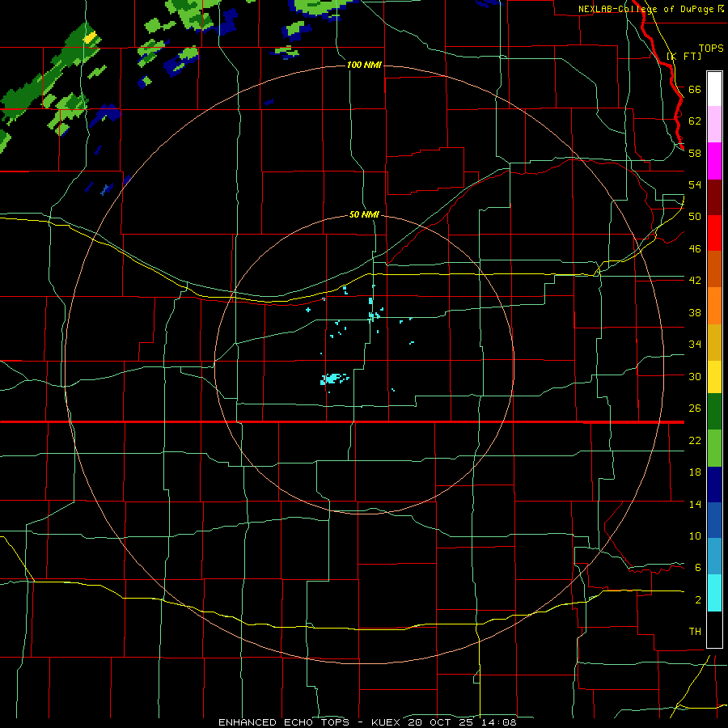Image resolution: width=728 pixels, height=728 pixels.
Task: Click the medium blue swatch between 14 and 10
Action: tap(714, 520)
